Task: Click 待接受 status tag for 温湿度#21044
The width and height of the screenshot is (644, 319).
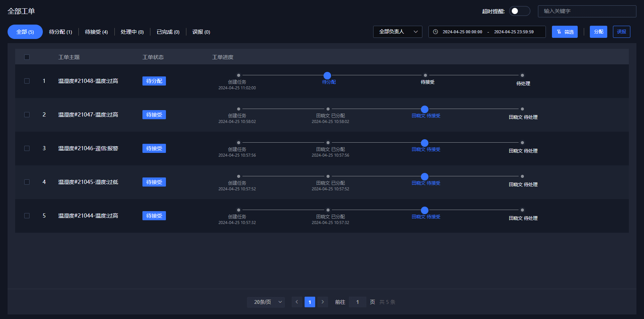Action: [x=154, y=216]
